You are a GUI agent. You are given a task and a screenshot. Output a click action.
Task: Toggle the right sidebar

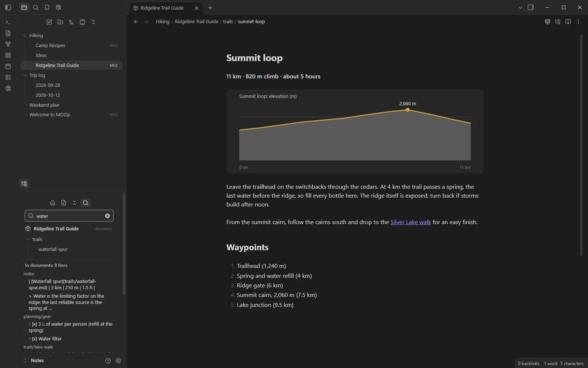click(531, 7)
